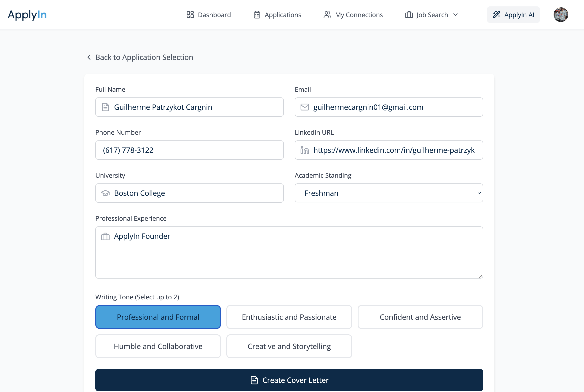Click the Professional Experience textarea resize handle
Viewport: 584px width, 392px height.
tap(481, 276)
